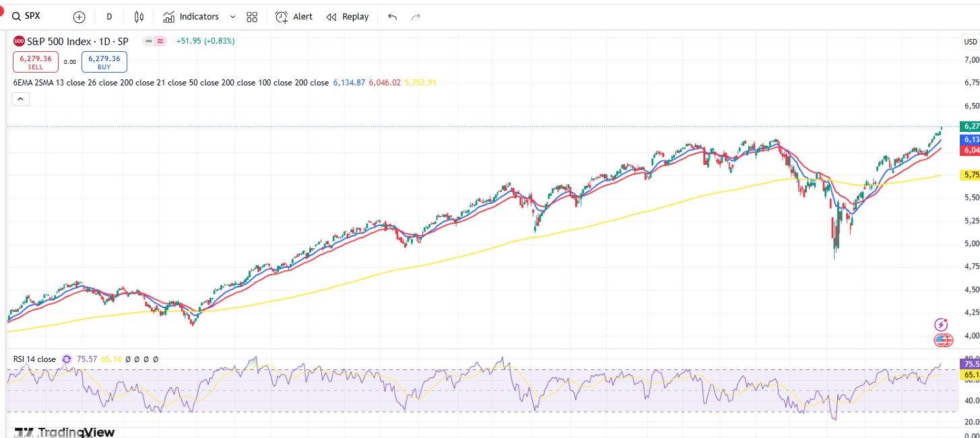This screenshot has width=980, height=438.
Task: Click the yellow RSI average label on axis
Action: click(970, 375)
